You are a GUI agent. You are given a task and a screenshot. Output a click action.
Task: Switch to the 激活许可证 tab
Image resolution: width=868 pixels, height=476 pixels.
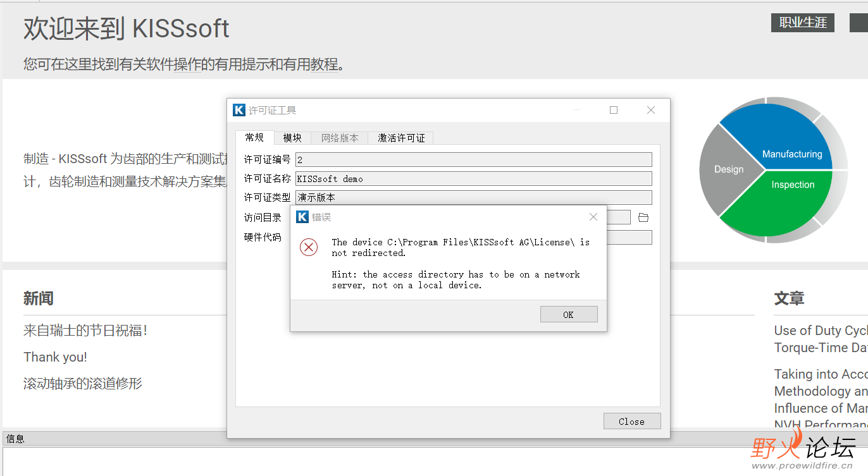tap(401, 138)
